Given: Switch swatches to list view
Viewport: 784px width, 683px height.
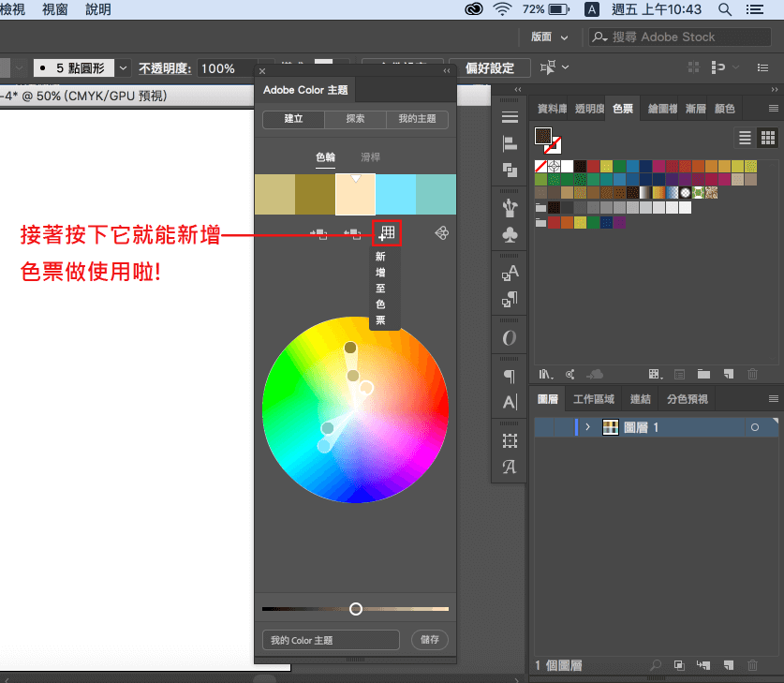Looking at the screenshot, I should pyautogui.click(x=746, y=138).
